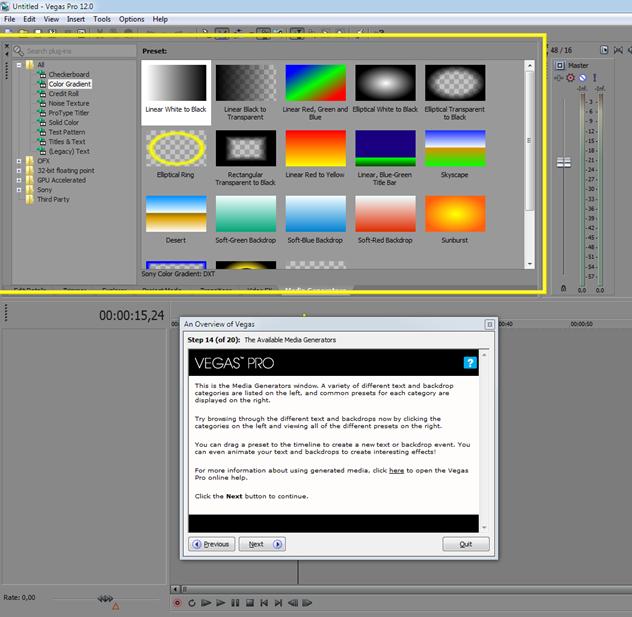Image resolution: width=632 pixels, height=617 pixels.
Task: Toggle loop playback in transport bar
Action: 192,603
